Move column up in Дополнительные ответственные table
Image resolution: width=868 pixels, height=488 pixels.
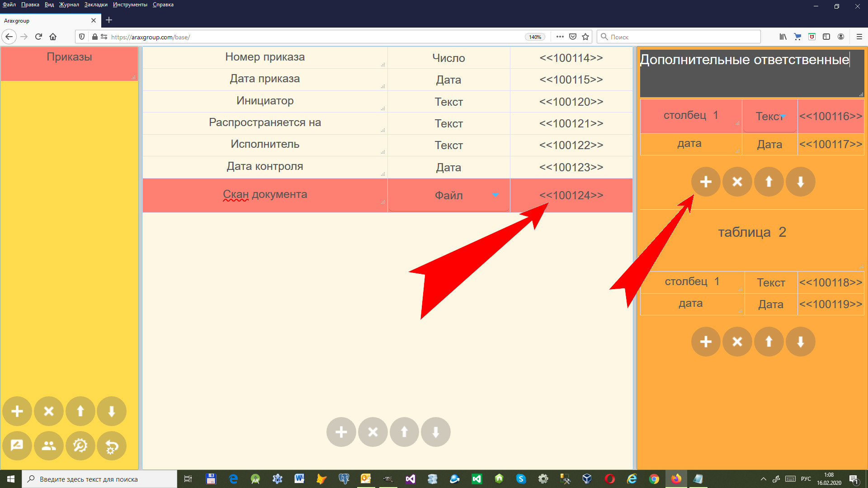tap(769, 182)
